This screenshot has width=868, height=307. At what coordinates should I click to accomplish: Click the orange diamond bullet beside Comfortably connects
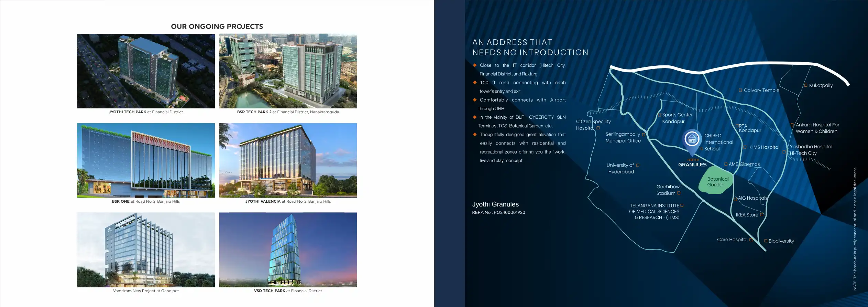pyautogui.click(x=475, y=100)
